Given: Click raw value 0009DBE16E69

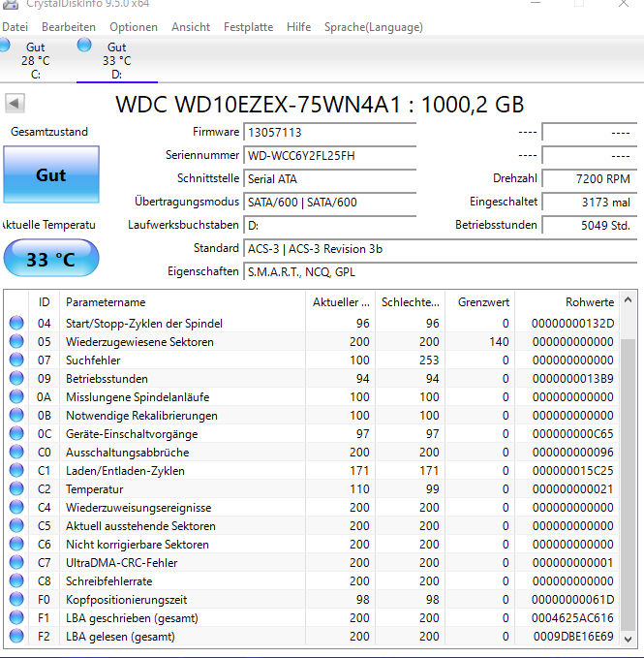Looking at the screenshot, I should point(573,637).
